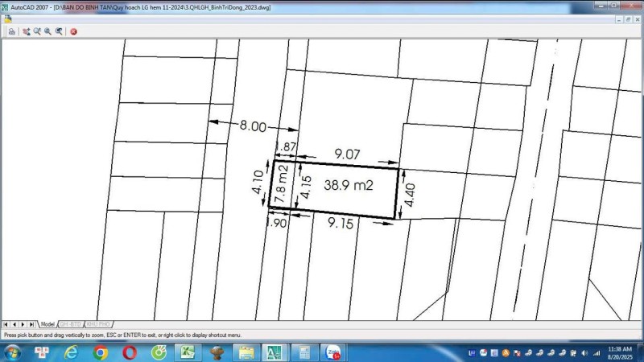Open Zalo from the taskbar
Image resolution: width=644 pixels, height=362 pixels.
coord(332,352)
